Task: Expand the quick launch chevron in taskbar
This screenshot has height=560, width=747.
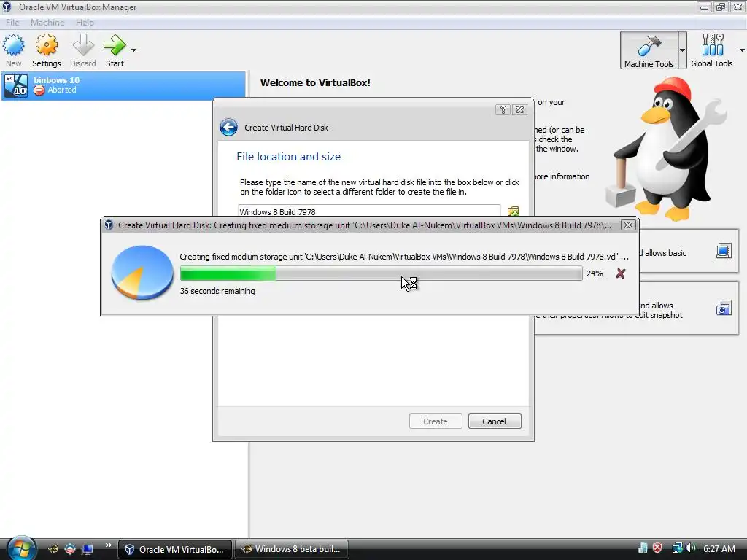Action: [108, 545]
